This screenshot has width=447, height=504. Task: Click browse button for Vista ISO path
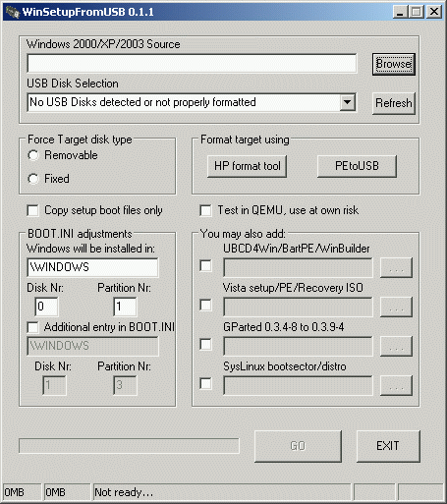tap(396, 307)
